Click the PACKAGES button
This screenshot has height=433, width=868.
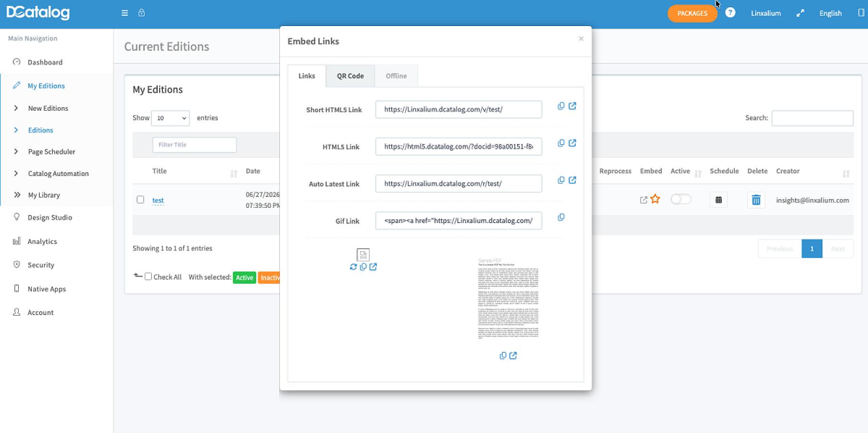(x=692, y=13)
